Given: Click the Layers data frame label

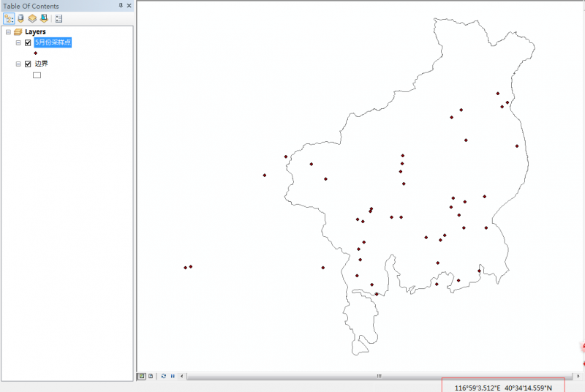Looking at the screenshot, I should click(35, 31).
